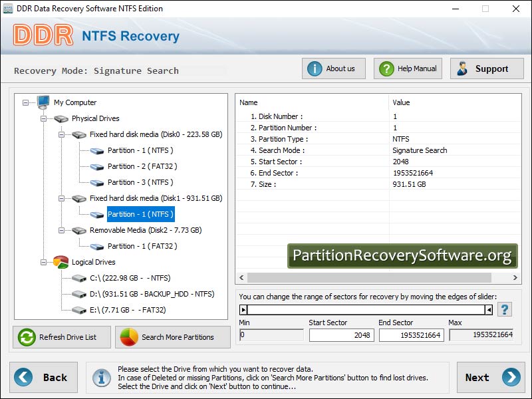Image resolution: width=532 pixels, height=399 pixels.
Task: Click the horizontal scrollbar right arrow
Action: 516,278
